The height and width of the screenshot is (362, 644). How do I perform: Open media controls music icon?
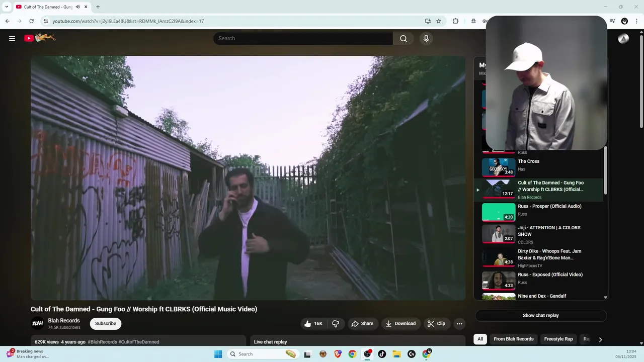[x=612, y=21]
